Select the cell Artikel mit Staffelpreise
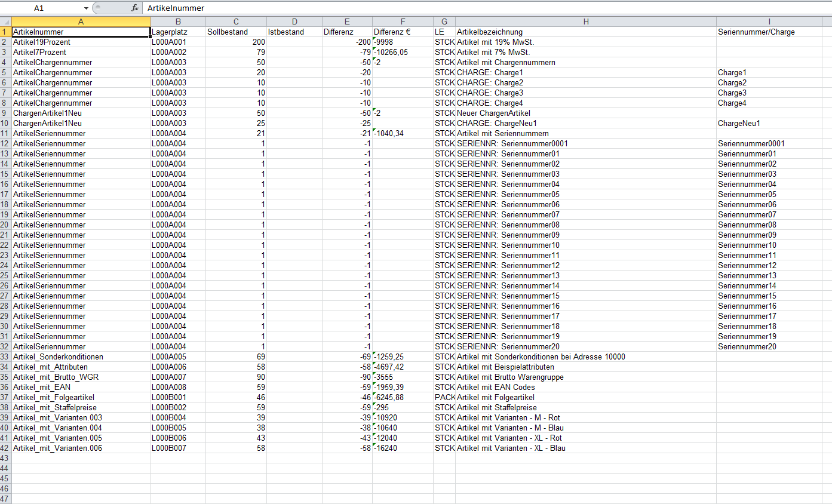The image size is (832, 504). pyautogui.click(x=585, y=407)
